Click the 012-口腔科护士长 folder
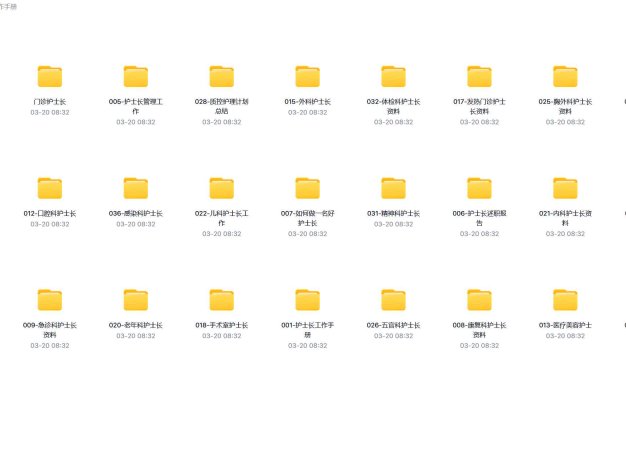The image size is (626, 470). (x=50, y=189)
